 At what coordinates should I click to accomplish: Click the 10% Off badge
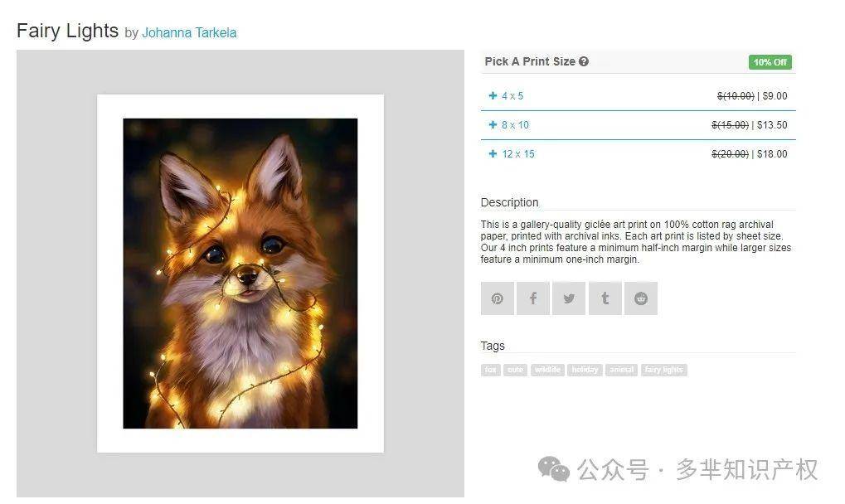coord(770,62)
